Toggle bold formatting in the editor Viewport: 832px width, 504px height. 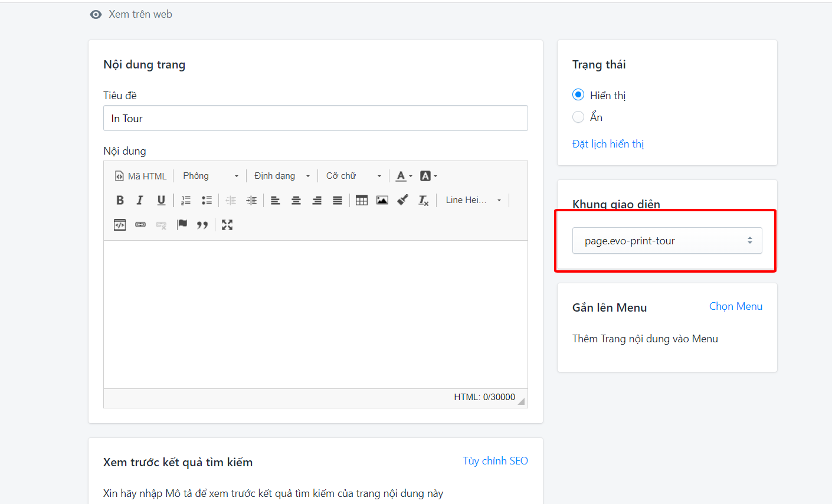pyautogui.click(x=120, y=200)
